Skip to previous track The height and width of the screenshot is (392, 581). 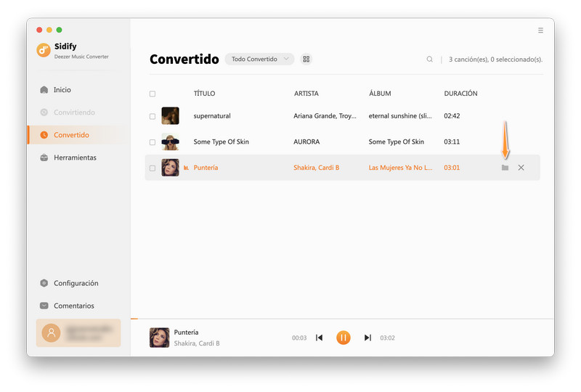tap(319, 338)
